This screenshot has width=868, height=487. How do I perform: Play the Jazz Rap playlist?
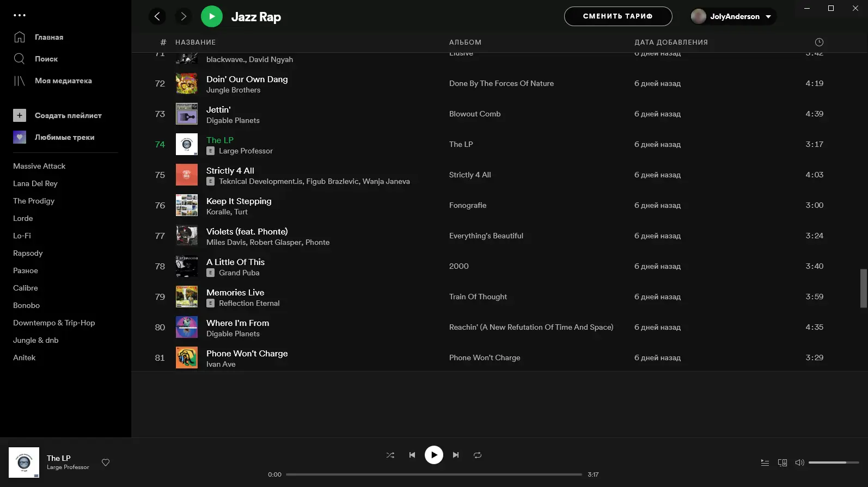[x=212, y=16]
